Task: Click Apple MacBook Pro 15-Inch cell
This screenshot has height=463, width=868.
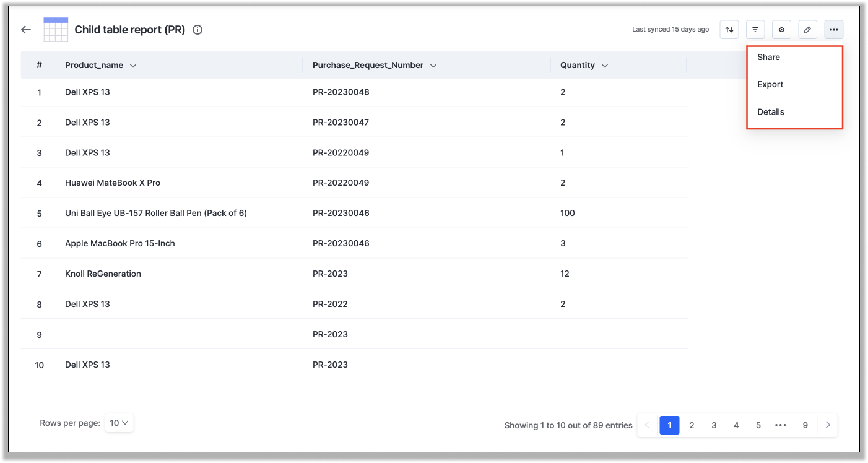Action: [120, 244]
